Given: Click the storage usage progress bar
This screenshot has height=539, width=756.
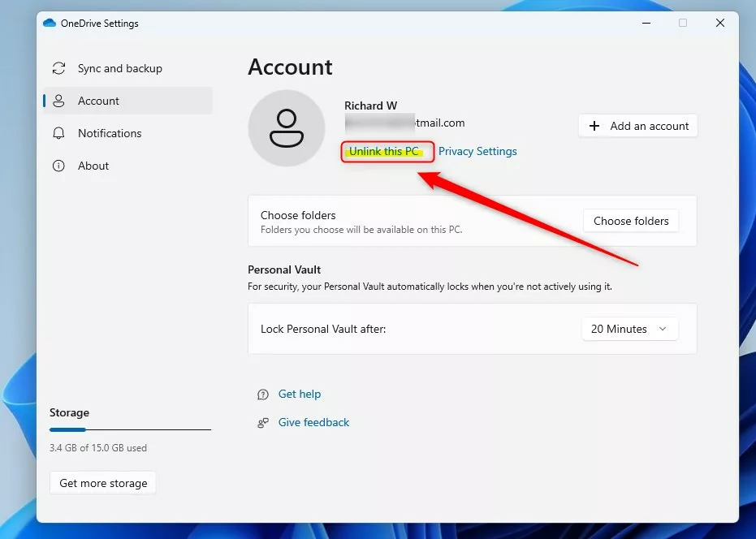Looking at the screenshot, I should 130,429.
